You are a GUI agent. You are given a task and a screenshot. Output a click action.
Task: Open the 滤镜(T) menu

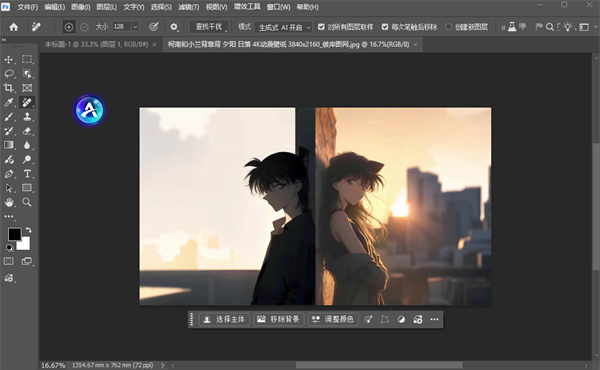(x=189, y=7)
